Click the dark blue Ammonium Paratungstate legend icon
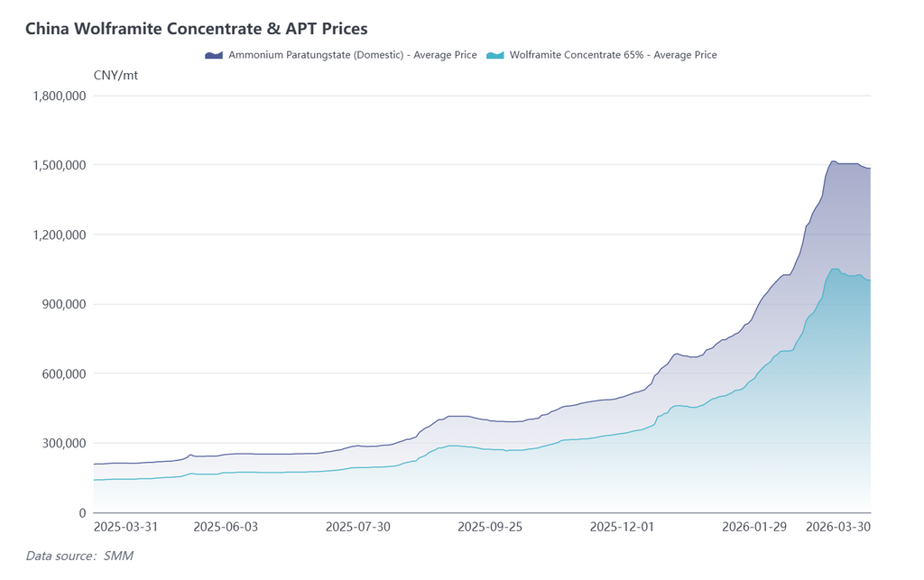The image size is (924, 580). click(214, 55)
